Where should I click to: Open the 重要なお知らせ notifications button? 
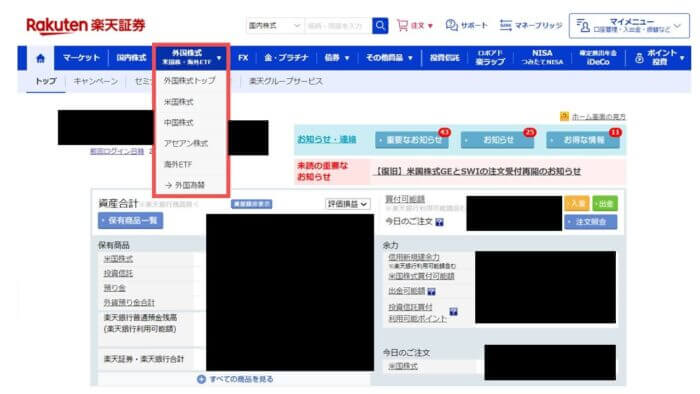coord(412,140)
